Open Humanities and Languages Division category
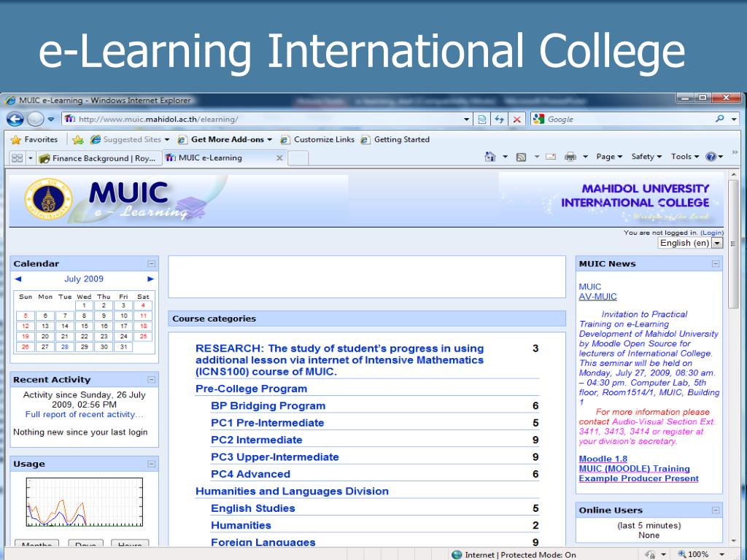This screenshot has width=747, height=560. click(x=292, y=491)
